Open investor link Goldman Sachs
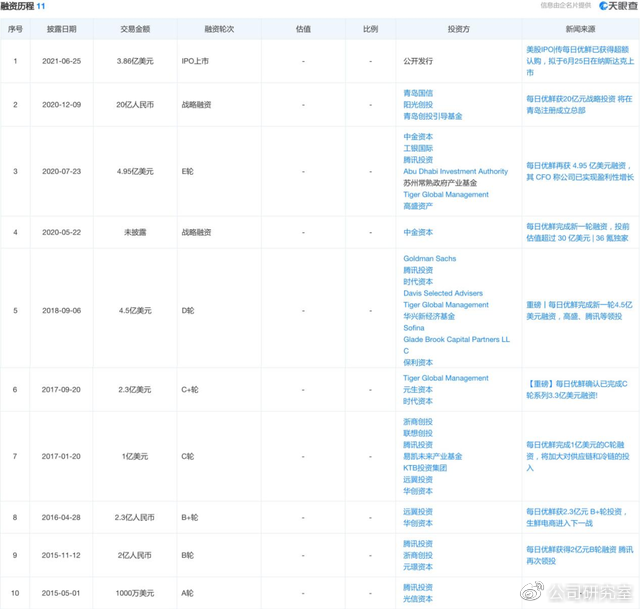 point(429,258)
